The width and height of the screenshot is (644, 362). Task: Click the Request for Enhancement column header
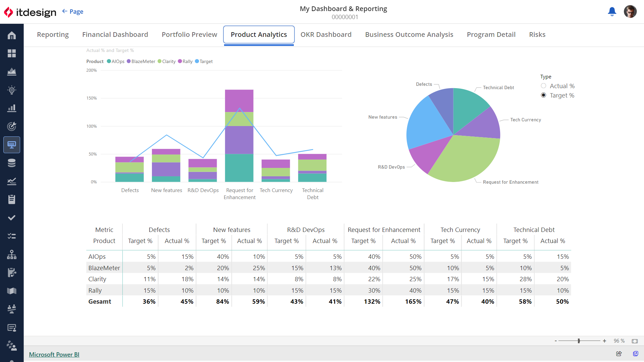(384, 230)
